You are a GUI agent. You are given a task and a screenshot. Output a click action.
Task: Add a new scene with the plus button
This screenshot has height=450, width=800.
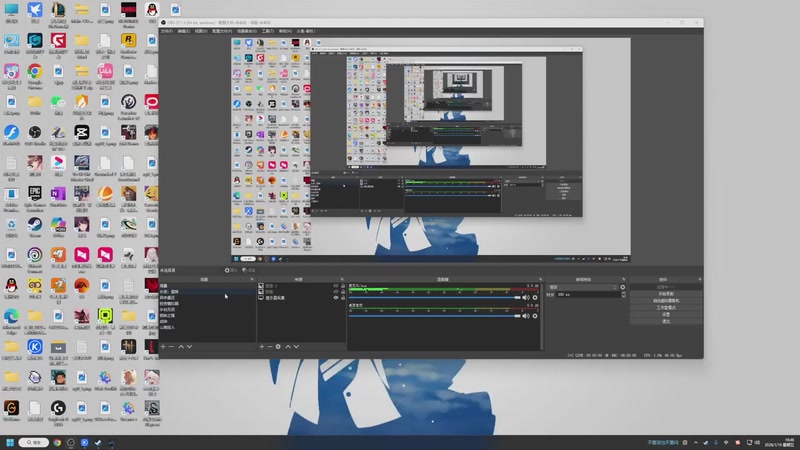point(163,346)
